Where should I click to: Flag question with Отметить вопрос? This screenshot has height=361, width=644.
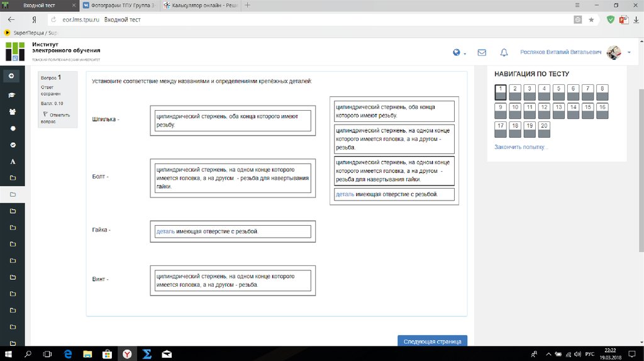(56, 118)
